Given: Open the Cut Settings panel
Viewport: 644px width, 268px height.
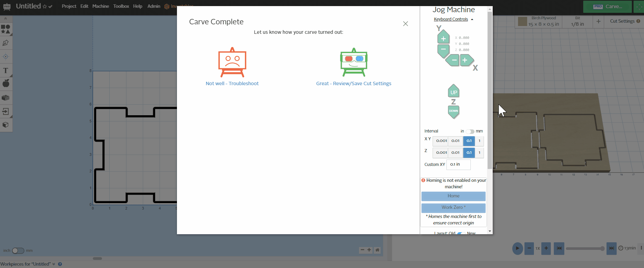Looking at the screenshot, I should click(x=624, y=21).
